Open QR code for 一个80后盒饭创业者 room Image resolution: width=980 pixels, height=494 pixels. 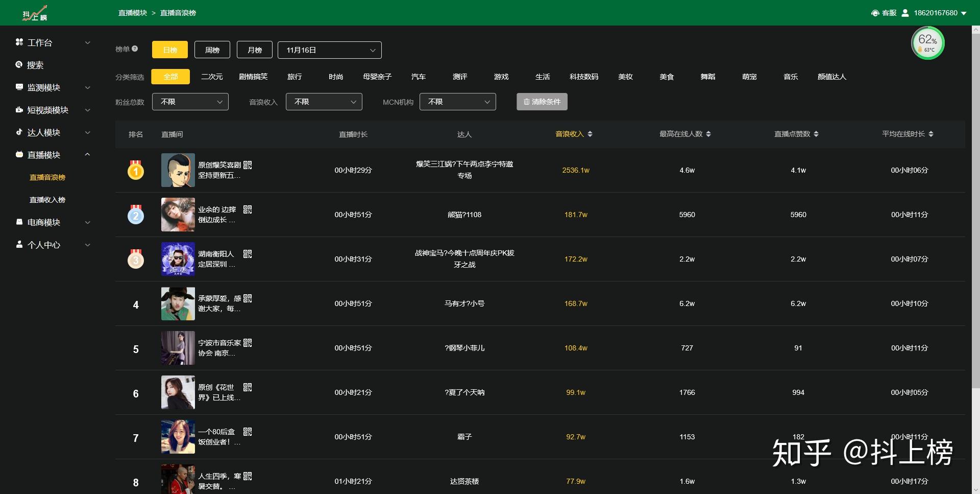[248, 432]
